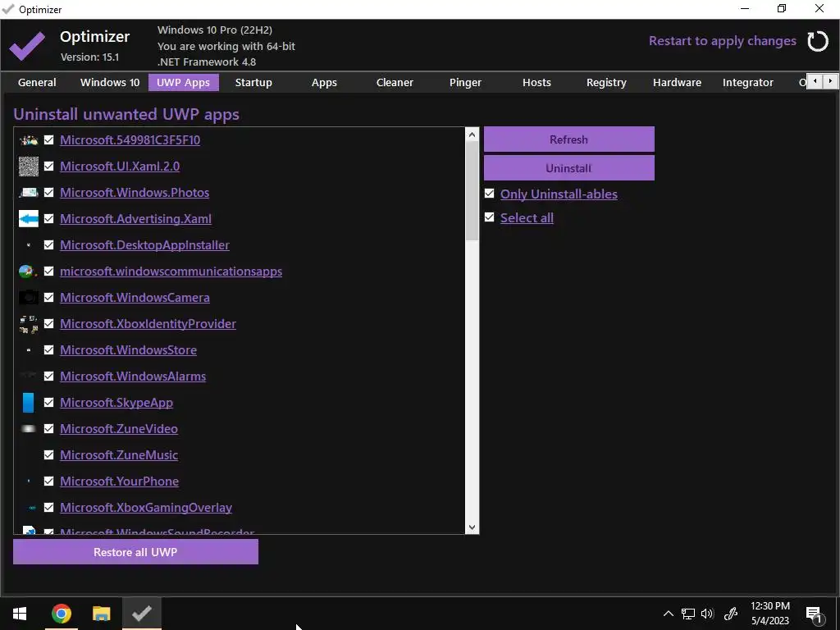The height and width of the screenshot is (630, 840).
Task: Uncheck Microsoft.549981C3F5F10 checkbox
Action: (48, 139)
